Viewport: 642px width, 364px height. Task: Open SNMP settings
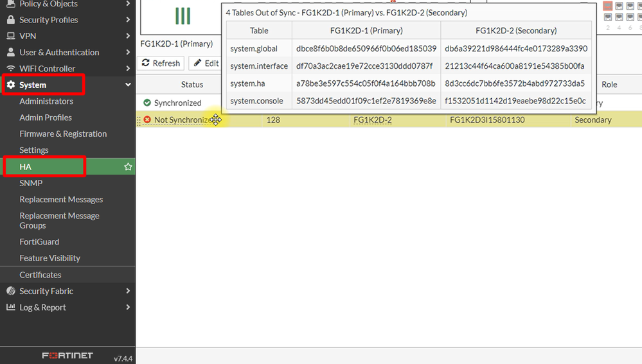pyautogui.click(x=31, y=183)
